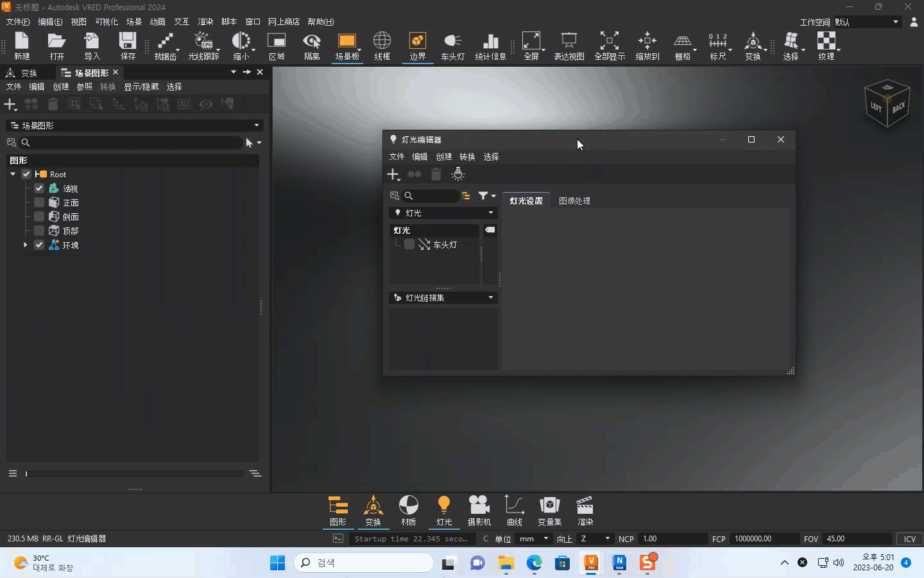Screen dimensions: 924x578
Task: Check the 顶部 view checkbox
Action: (39, 231)
